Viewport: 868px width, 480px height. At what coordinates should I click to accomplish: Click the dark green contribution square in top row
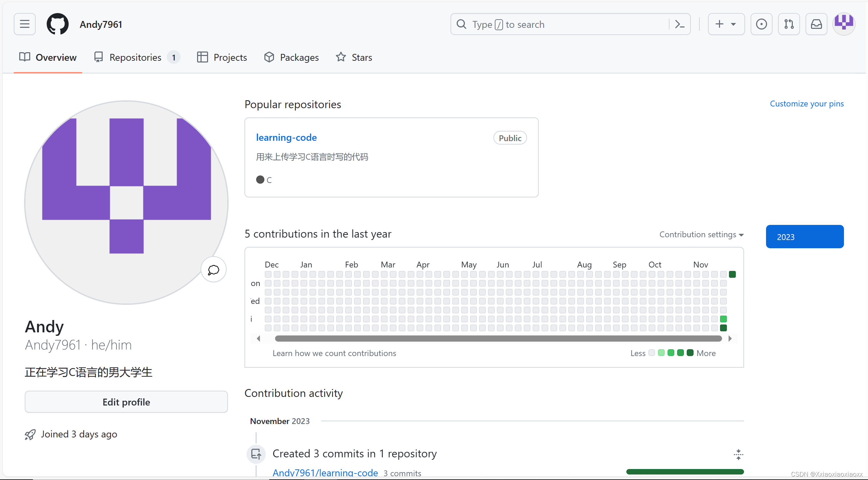pos(732,274)
